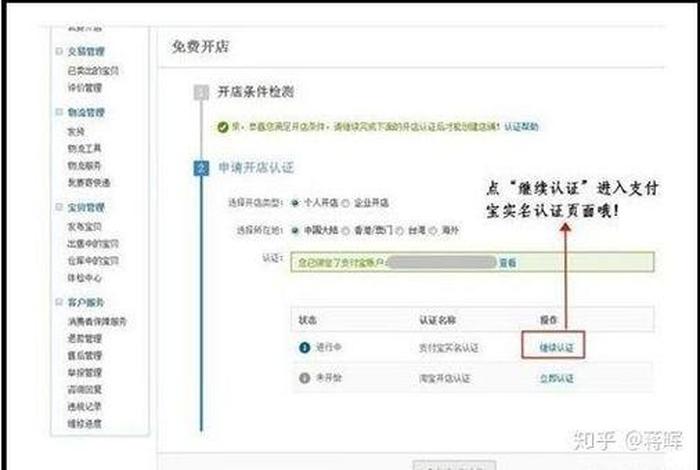The image size is (700, 470).
Task: Click the 未开始 status text
Action: pyautogui.click(x=329, y=378)
